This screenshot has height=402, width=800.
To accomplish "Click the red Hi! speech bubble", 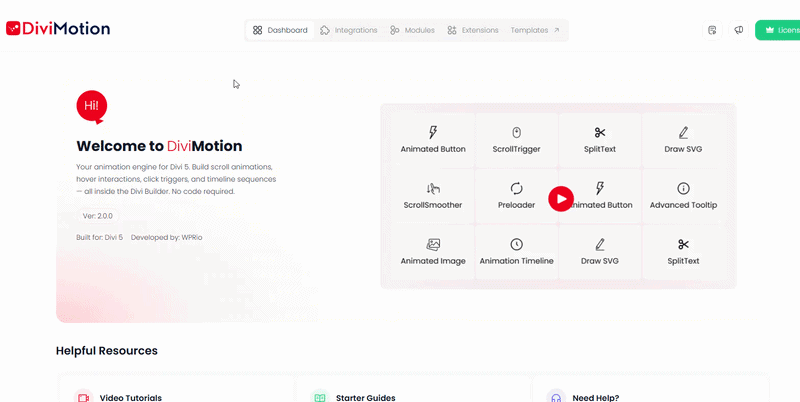I will pos(92,107).
